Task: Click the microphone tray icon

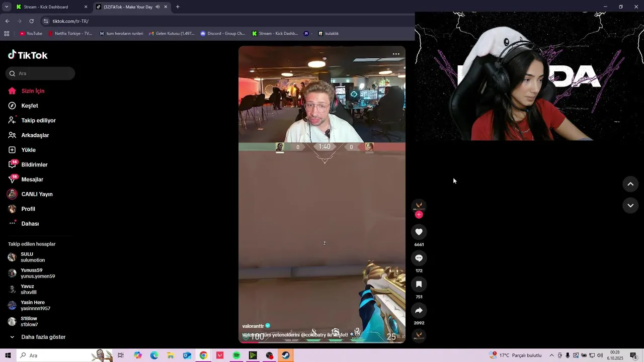Action: point(568,355)
